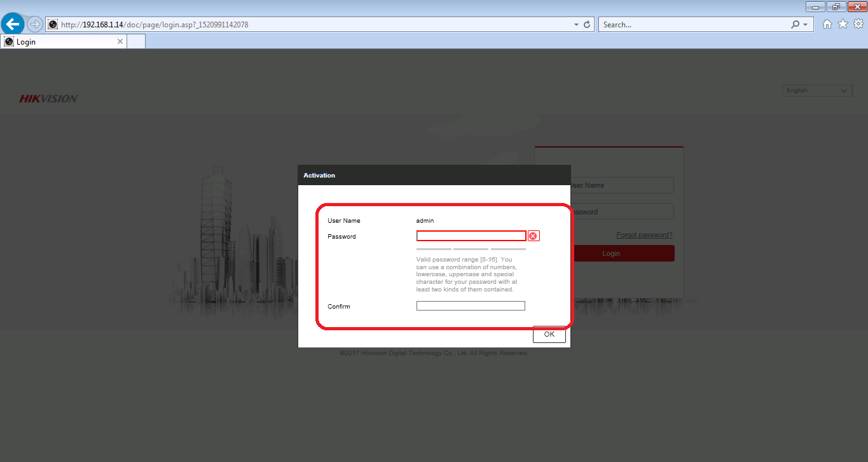This screenshot has width=868, height=462.
Task: Open the Favorites star icon
Action: point(843,24)
